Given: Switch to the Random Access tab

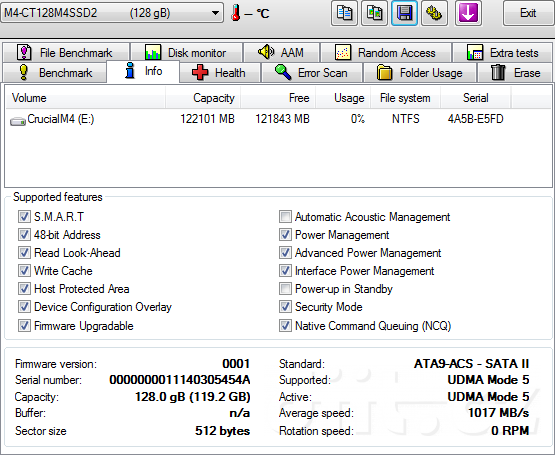Looking at the screenshot, I should click(x=386, y=52).
